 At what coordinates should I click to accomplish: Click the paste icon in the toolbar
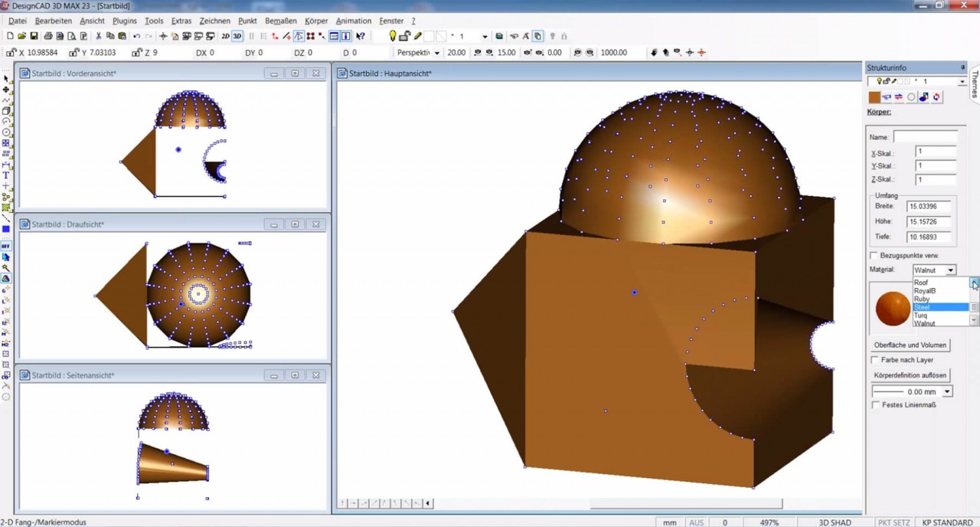tap(122, 36)
